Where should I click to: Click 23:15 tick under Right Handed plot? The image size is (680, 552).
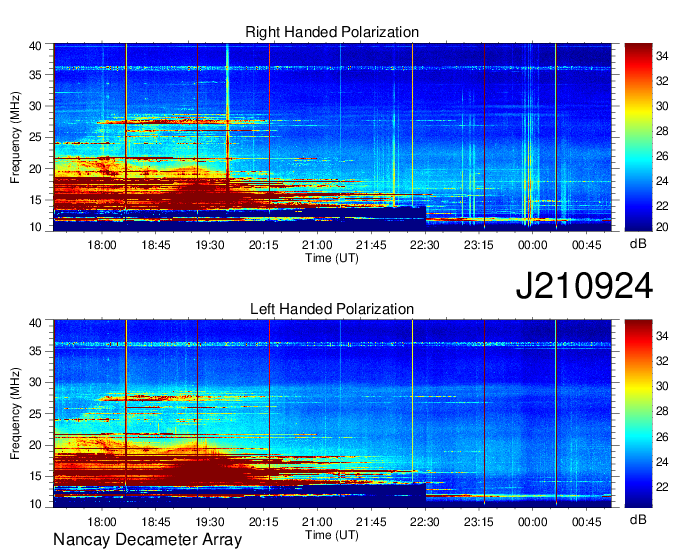479,245
